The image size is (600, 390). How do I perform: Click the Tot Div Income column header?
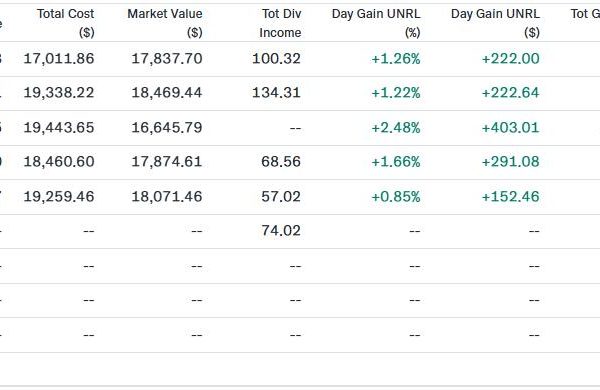(280, 23)
